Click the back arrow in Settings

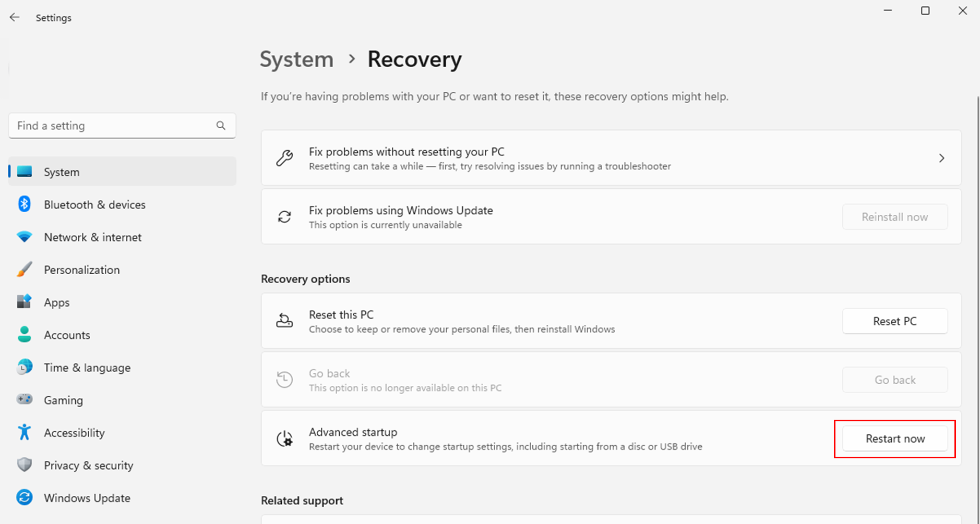click(15, 17)
